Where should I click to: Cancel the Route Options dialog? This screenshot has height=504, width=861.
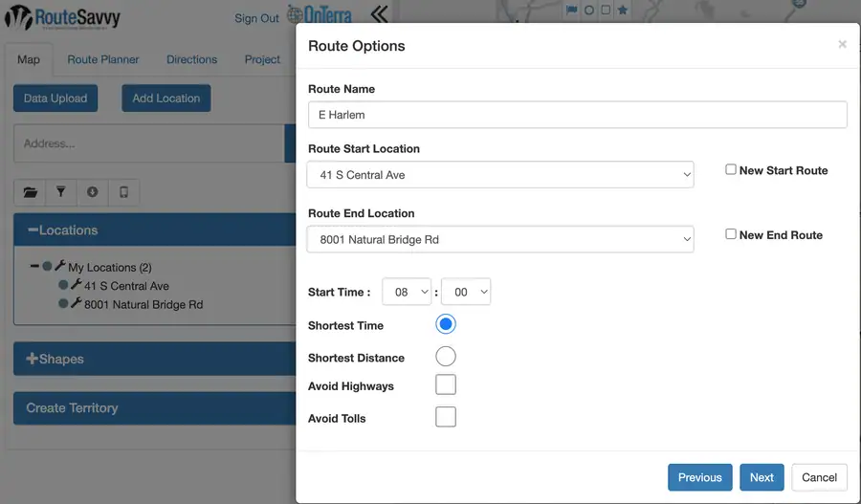(819, 477)
